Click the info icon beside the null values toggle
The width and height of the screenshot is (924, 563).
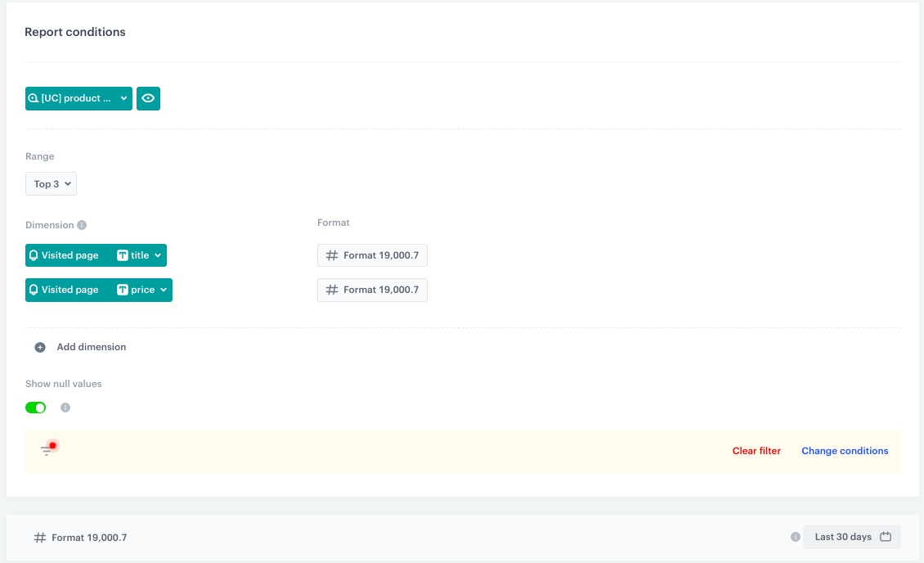65,408
